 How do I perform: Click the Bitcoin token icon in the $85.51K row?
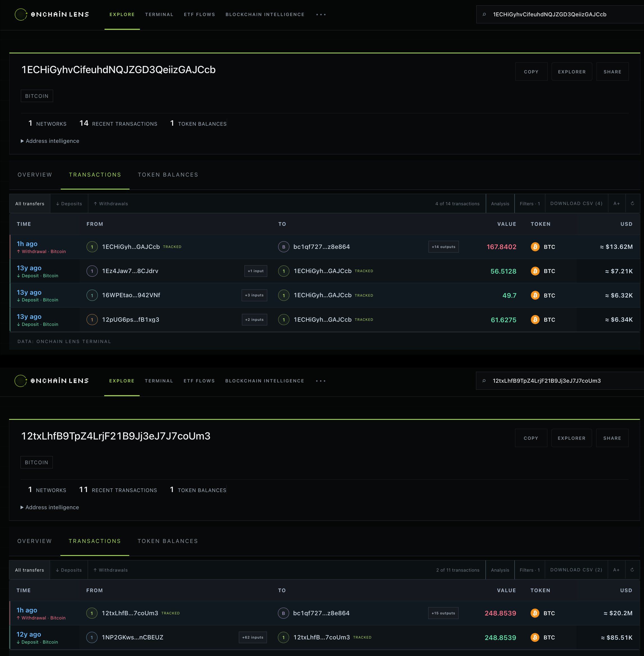tap(535, 637)
